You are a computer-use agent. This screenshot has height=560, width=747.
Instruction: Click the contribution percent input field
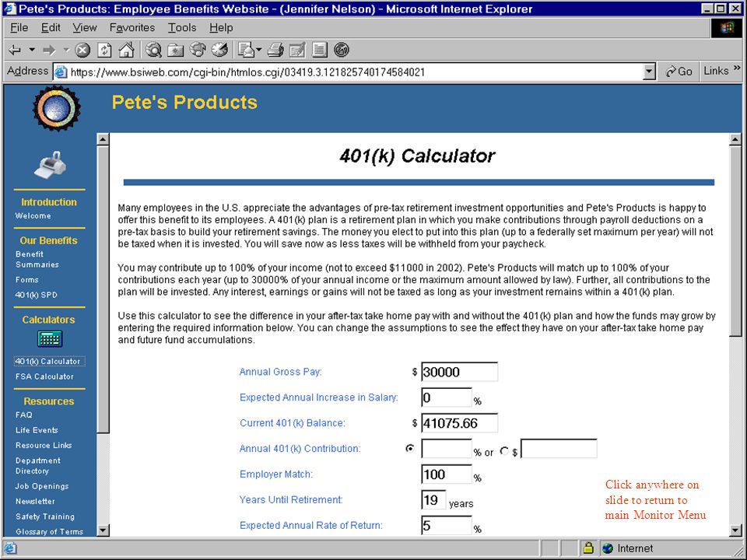(x=447, y=449)
